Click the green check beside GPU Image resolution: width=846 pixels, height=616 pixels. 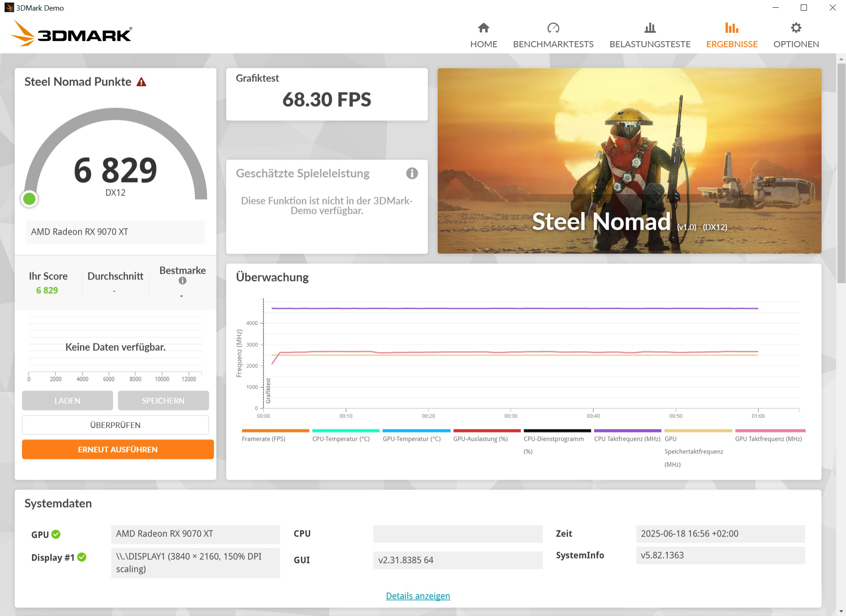(x=56, y=534)
